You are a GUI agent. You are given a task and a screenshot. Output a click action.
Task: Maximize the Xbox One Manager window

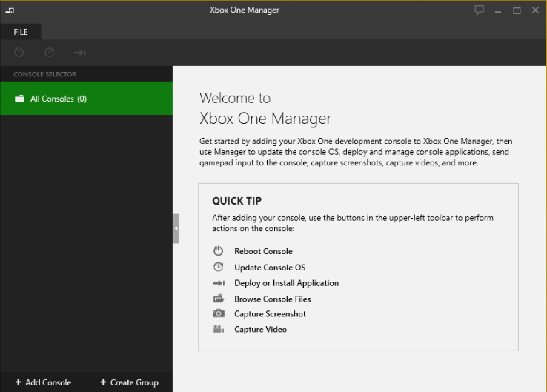pos(517,10)
